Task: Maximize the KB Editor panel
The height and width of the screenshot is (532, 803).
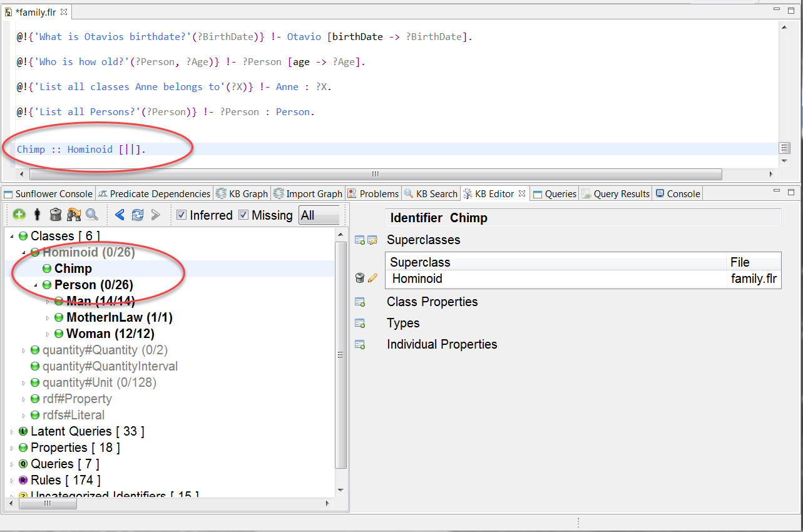Action: (791, 192)
